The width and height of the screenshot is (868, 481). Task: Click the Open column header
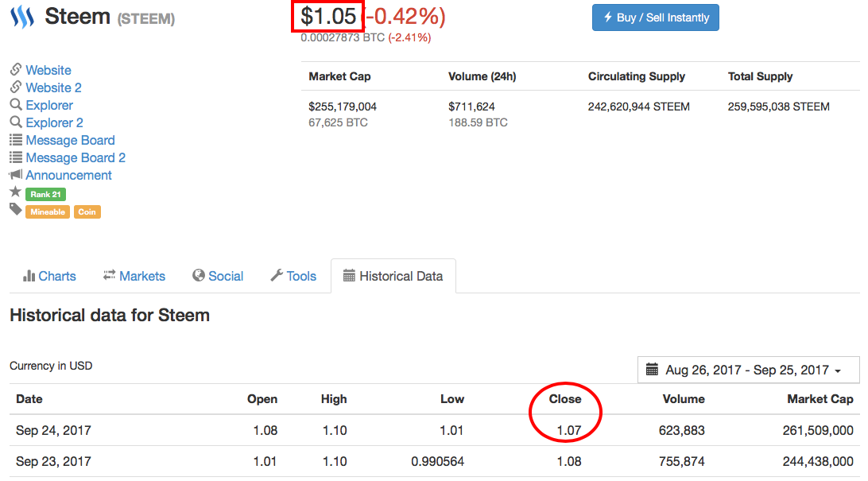[262, 399]
